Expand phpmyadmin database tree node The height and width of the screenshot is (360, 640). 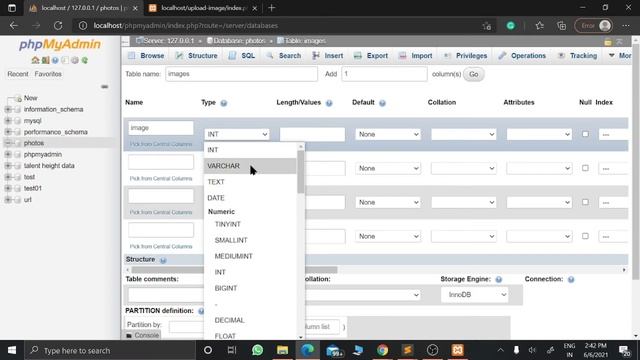8,154
